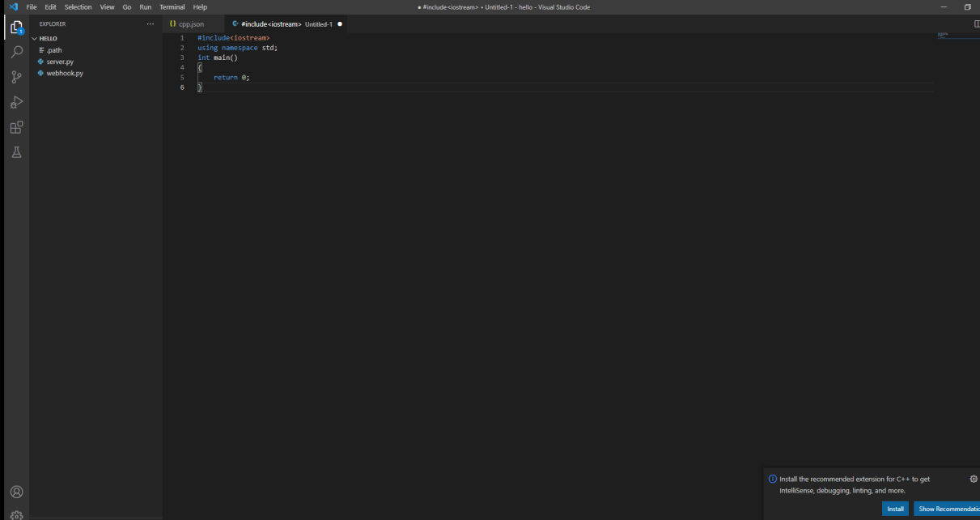Viewport: 980px width, 520px height.
Task: Open the Run menu
Action: [x=145, y=6]
